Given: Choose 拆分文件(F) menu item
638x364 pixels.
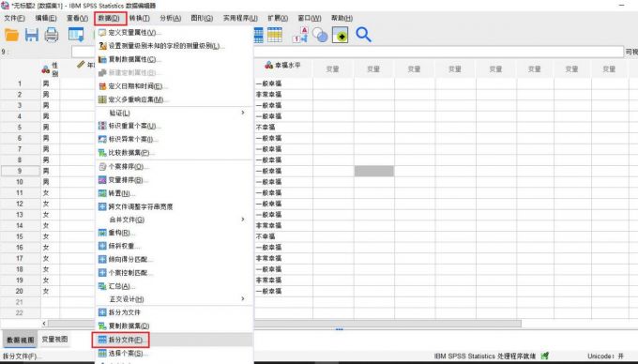Looking at the screenshot, I should [x=175, y=340].
